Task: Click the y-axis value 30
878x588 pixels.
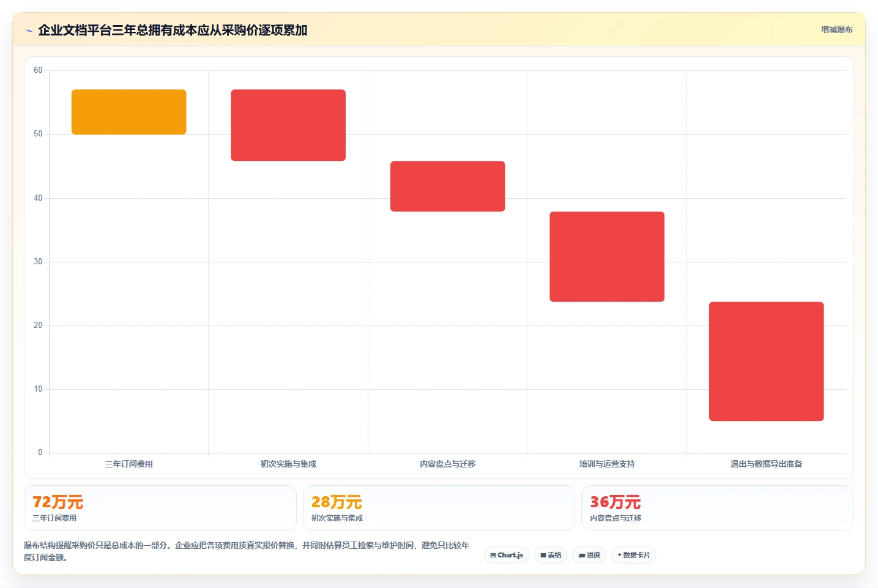Action: tap(38, 262)
